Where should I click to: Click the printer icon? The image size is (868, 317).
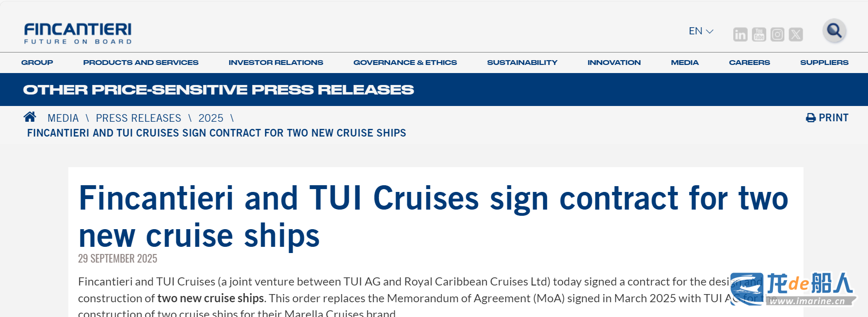(811, 118)
